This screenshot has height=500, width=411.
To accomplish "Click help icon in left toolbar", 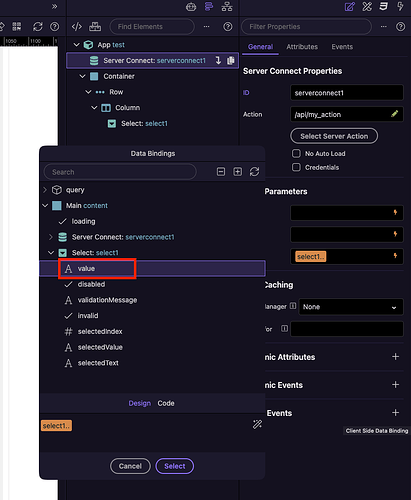I will tap(54, 27).
